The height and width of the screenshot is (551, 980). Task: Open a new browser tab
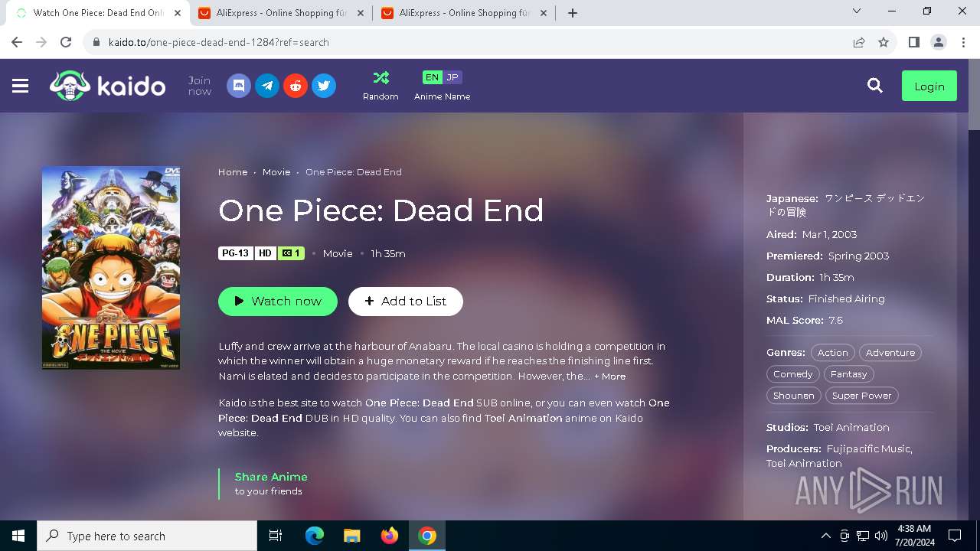[573, 13]
